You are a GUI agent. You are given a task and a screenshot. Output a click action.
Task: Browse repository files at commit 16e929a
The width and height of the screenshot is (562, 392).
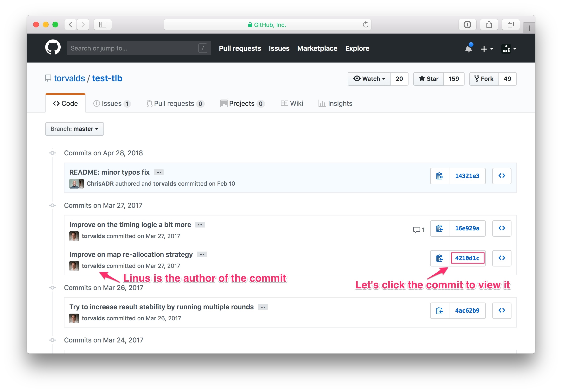[502, 228]
